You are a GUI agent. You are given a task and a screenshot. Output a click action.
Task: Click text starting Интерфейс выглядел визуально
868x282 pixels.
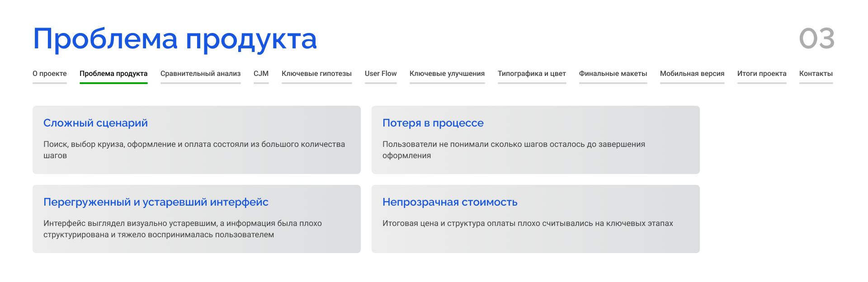point(183,229)
